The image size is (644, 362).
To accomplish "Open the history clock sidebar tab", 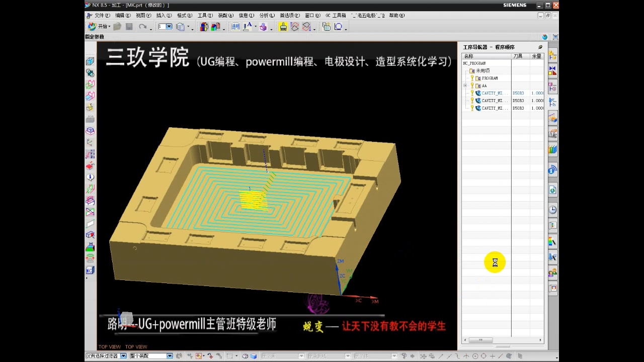I will (x=552, y=210).
